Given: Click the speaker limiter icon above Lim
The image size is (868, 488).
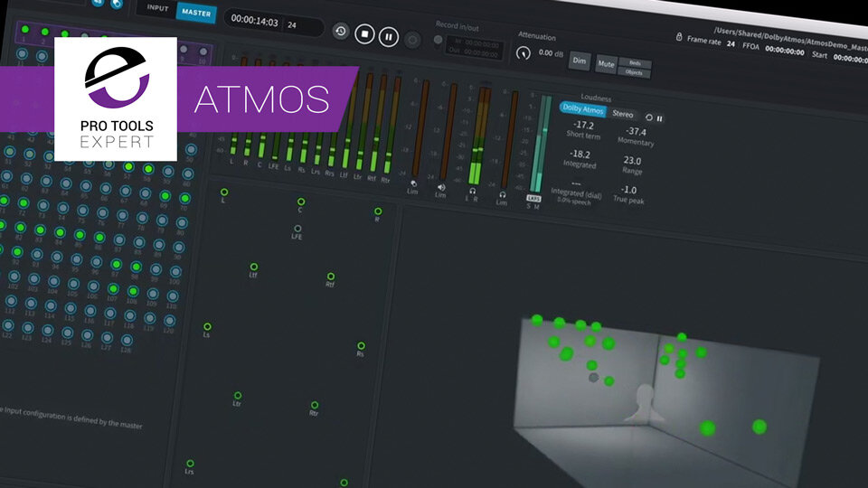Looking at the screenshot, I should (440, 188).
